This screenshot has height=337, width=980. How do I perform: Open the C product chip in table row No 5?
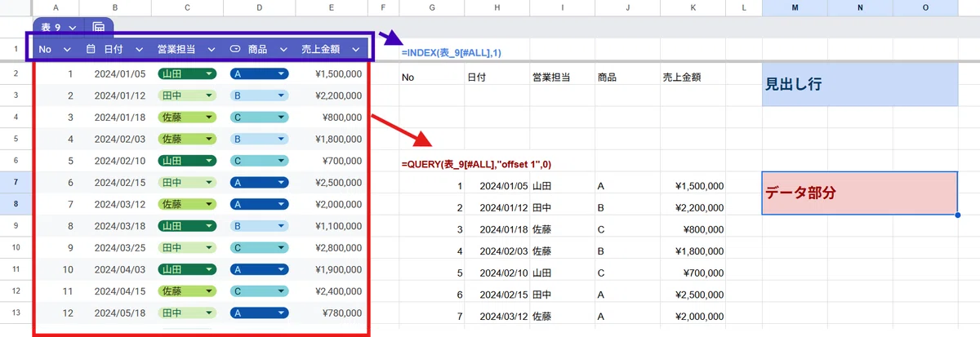(x=259, y=161)
